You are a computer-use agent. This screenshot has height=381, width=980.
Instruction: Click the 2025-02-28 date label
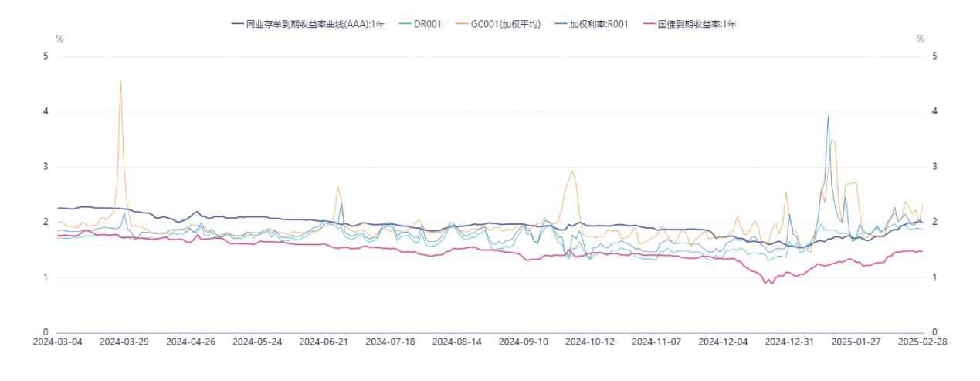[922, 342]
